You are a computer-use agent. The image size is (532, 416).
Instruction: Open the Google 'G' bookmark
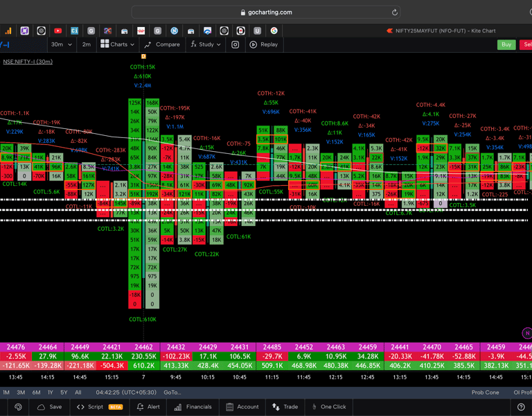(x=274, y=31)
